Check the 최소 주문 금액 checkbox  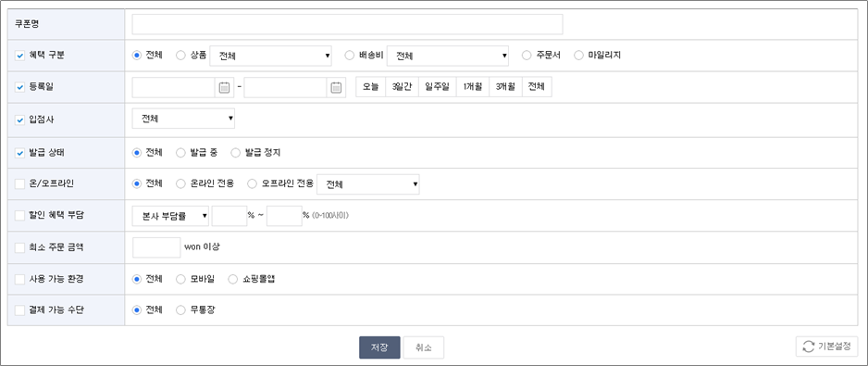tap(20, 247)
